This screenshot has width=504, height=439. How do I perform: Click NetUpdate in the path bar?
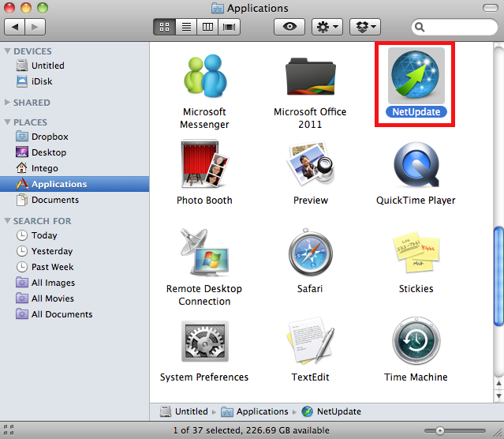[x=331, y=411]
